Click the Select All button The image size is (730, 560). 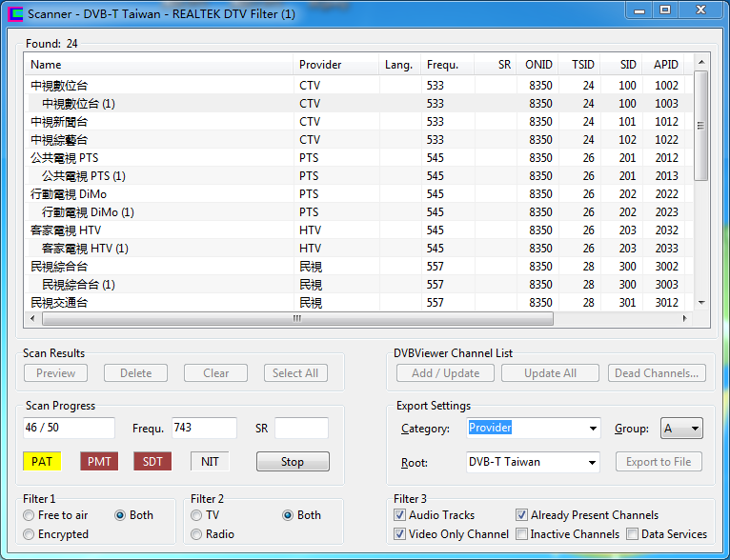click(295, 373)
